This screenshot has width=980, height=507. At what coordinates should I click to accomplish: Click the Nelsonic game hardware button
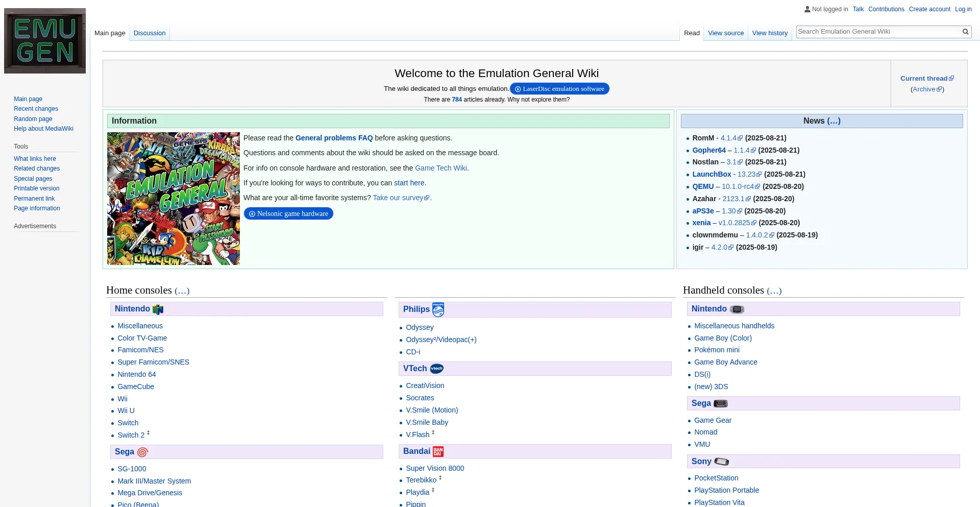289,213
